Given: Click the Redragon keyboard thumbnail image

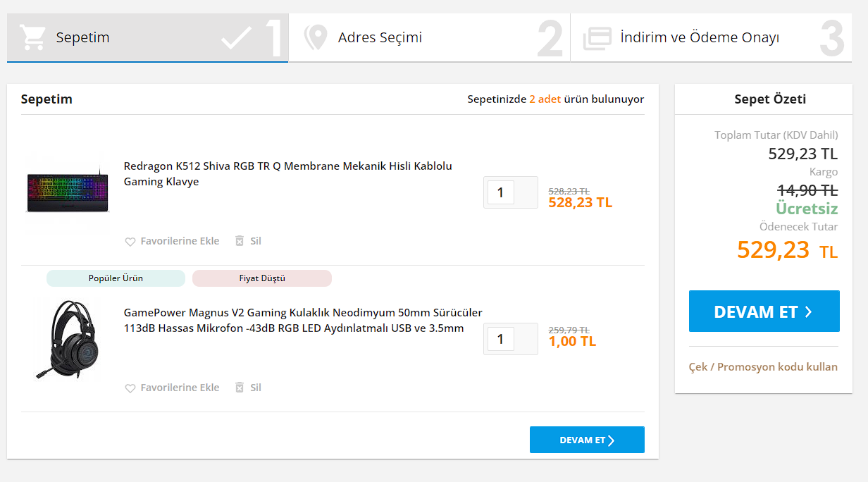Looking at the screenshot, I should 68,190.
